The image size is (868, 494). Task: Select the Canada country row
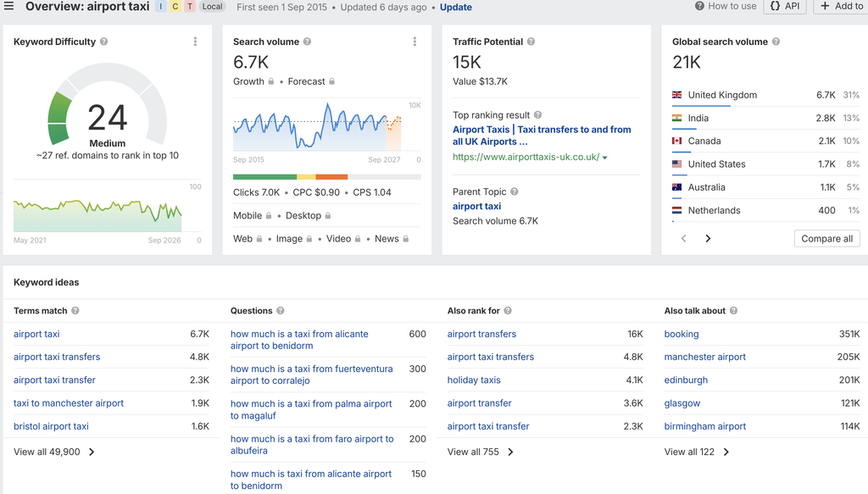coord(765,141)
